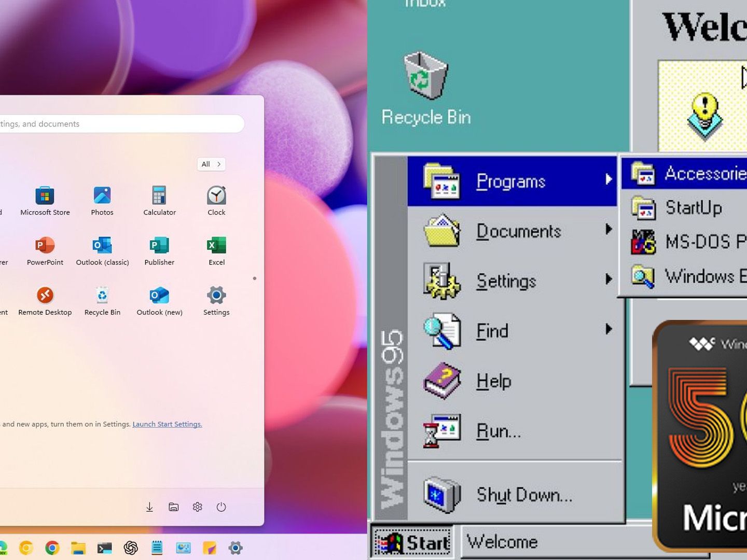Open the Start menu's bottom-row Settings gear
747x560 pixels.
(x=198, y=507)
